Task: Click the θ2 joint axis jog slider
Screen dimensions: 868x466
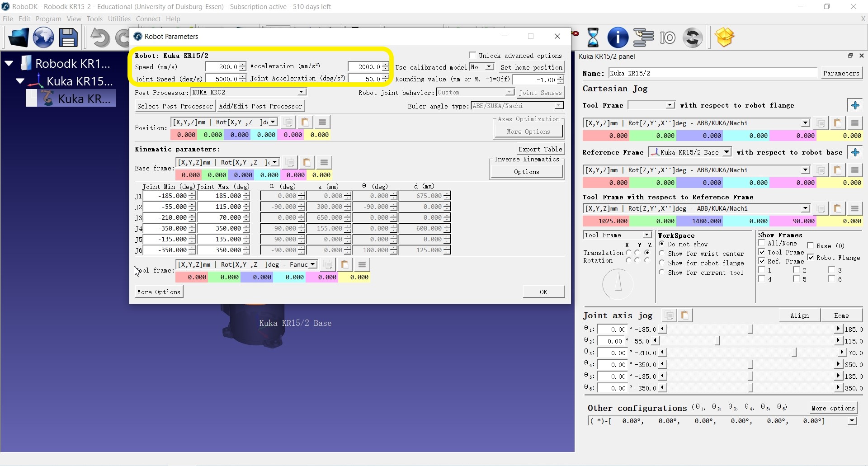Action: [717, 341]
